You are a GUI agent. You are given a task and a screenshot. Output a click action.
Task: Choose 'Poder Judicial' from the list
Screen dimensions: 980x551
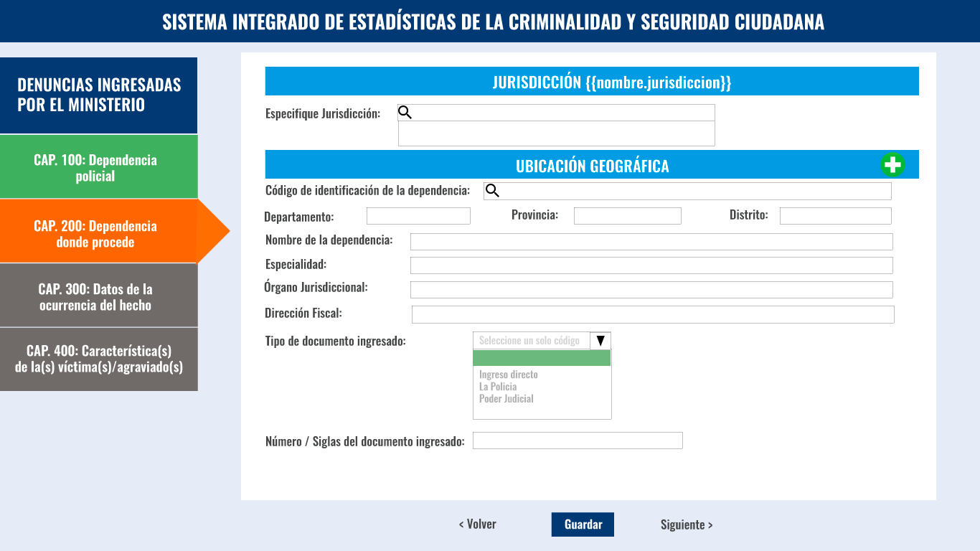pos(507,399)
